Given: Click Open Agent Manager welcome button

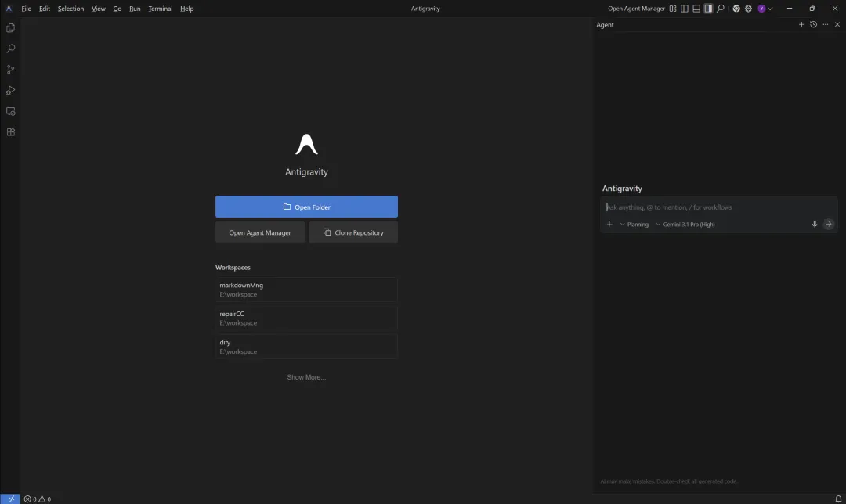Looking at the screenshot, I should point(259,232).
